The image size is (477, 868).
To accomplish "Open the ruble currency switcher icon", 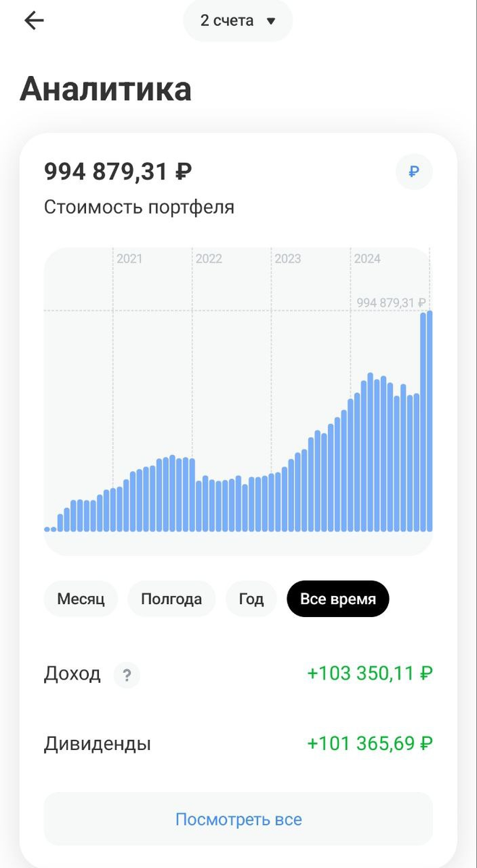I will (413, 171).
